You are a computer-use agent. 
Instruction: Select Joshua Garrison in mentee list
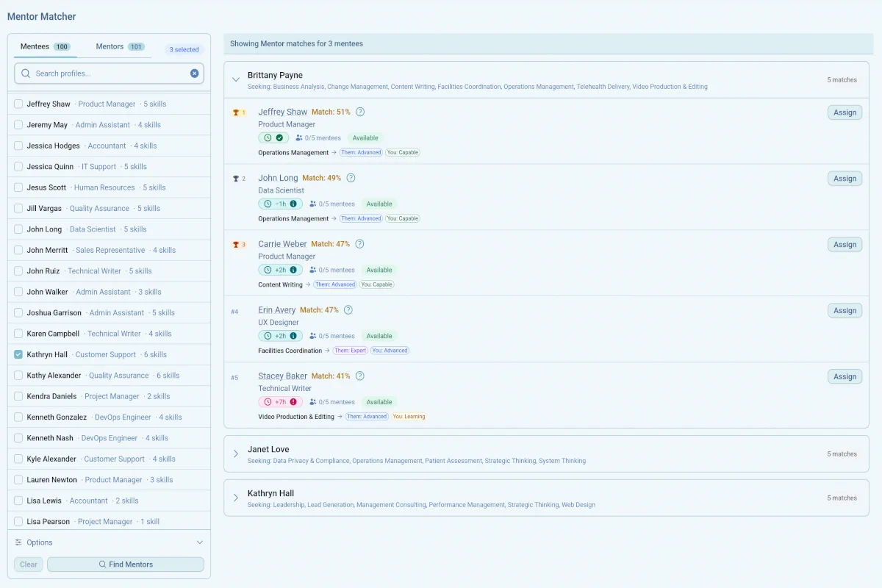(x=109, y=312)
